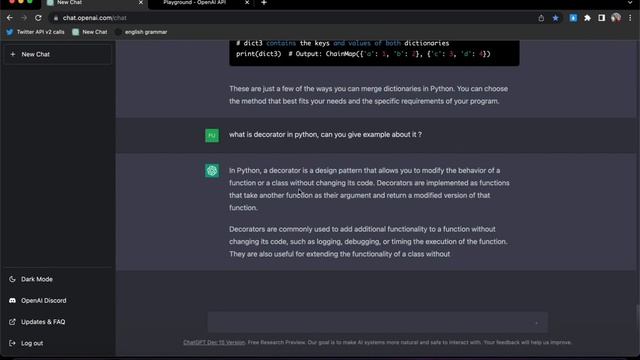This screenshot has height=360, width=640.
Task: Open the Extensions puzzle icon
Action: point(587,18)
